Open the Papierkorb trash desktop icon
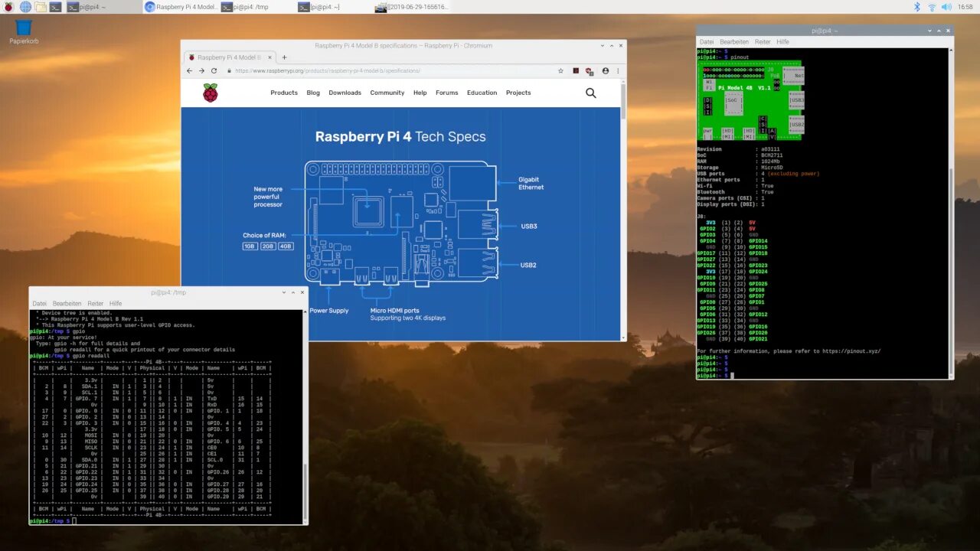 (24, 31)
